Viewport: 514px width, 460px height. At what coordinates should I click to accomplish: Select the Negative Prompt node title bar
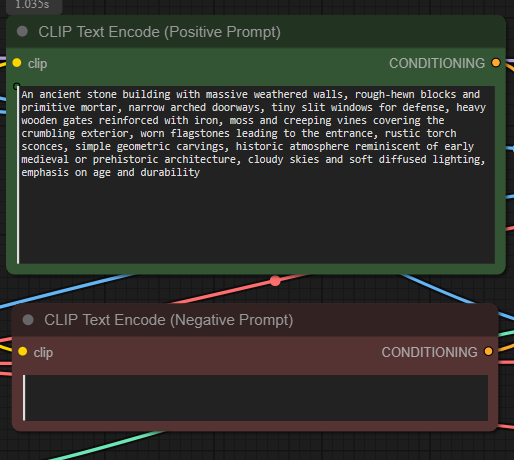[255, 320]
